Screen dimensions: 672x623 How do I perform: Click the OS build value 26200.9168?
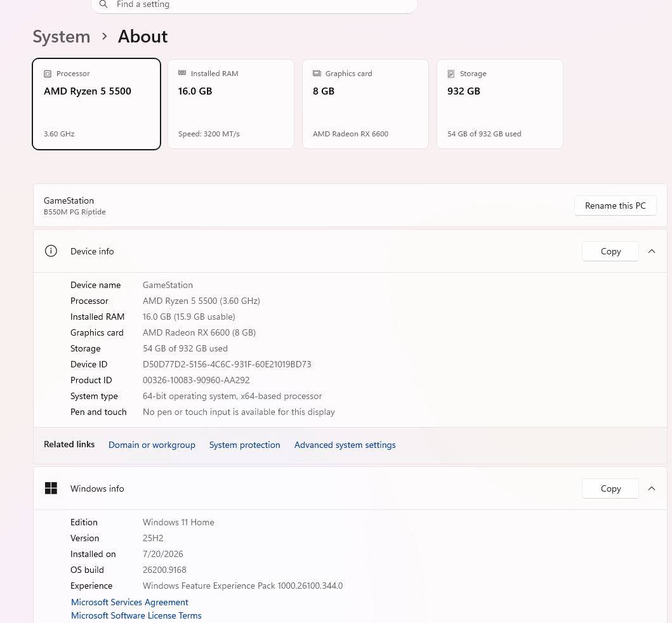pyautogui.click(x=164, y=570)
